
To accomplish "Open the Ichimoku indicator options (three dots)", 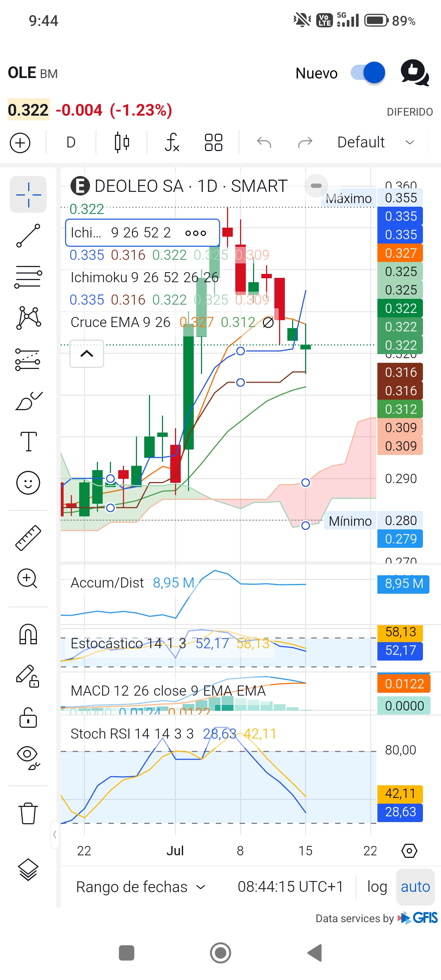I will (196, 233).
